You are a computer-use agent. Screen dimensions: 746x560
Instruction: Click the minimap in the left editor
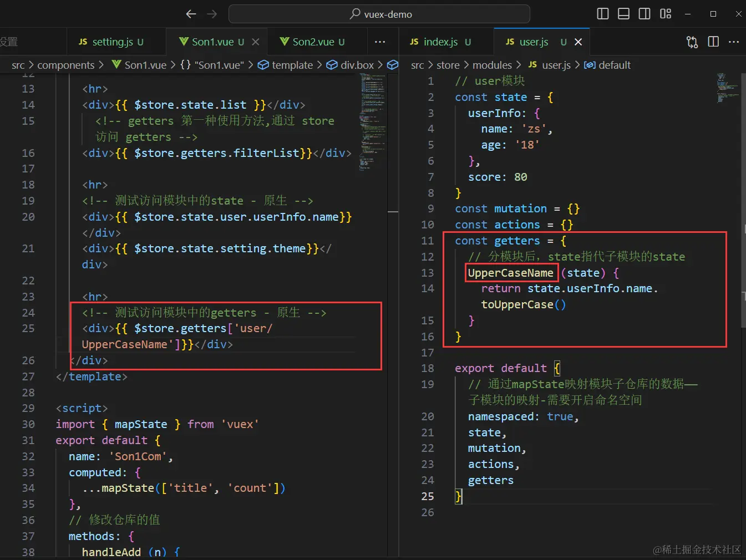point(373,122)
